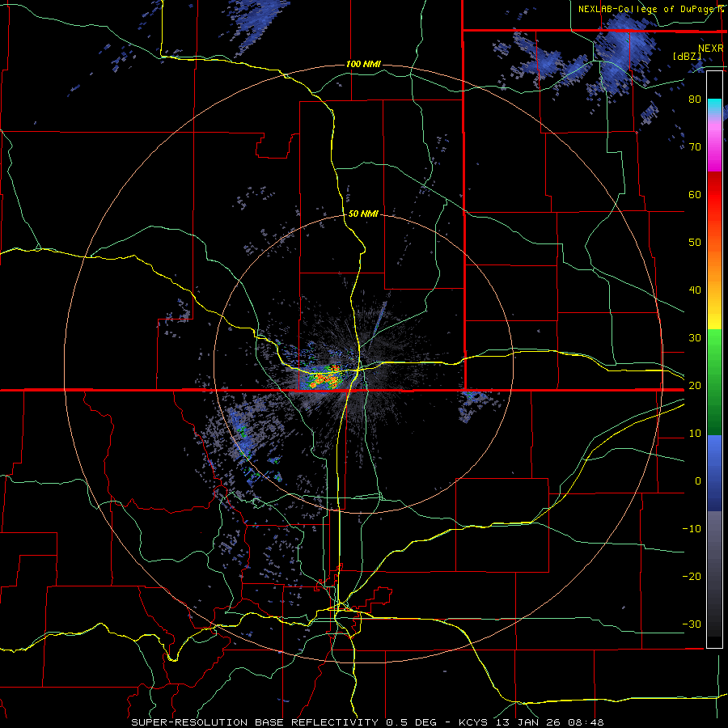Screen dimensions: 728x728
Task: Click the -10 dBZ scale value
Action: coord(692,529)
